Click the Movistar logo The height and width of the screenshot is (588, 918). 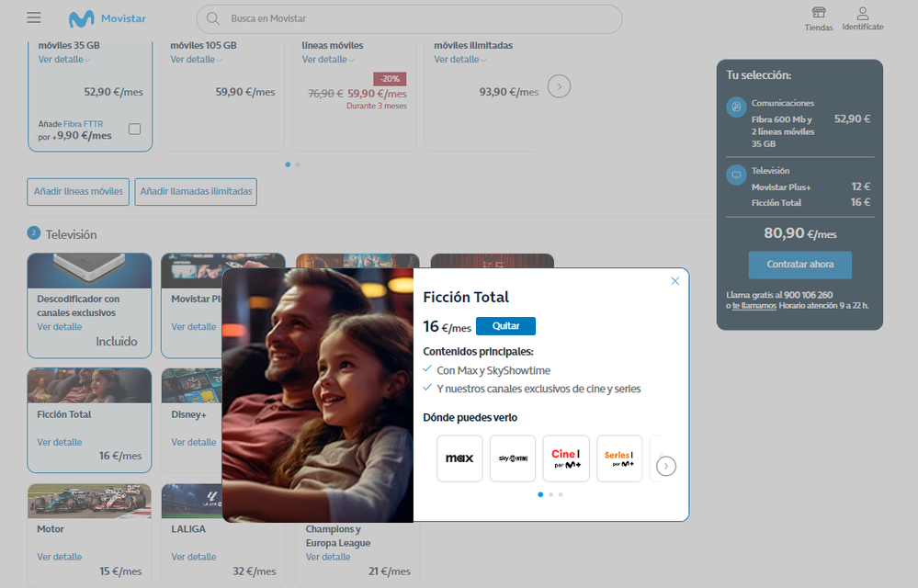click(x=108, y=19)
